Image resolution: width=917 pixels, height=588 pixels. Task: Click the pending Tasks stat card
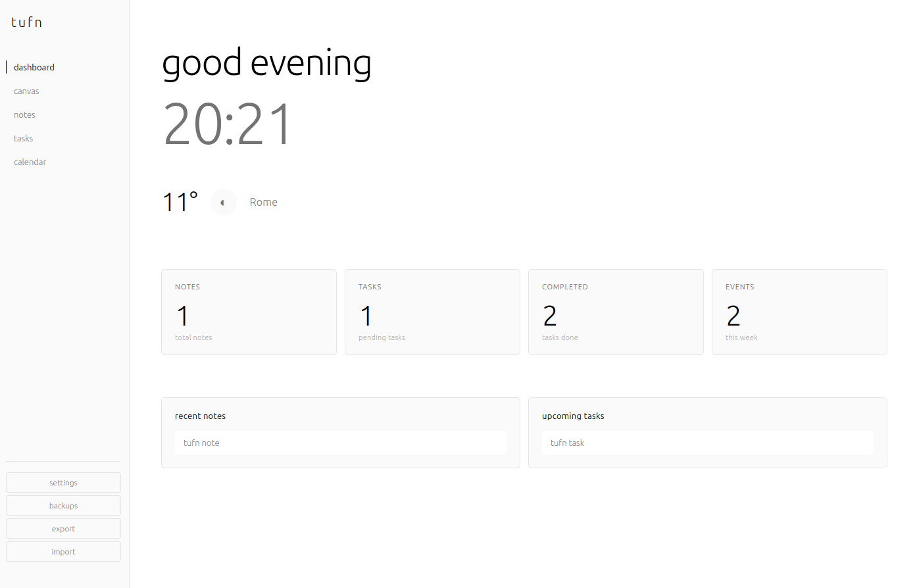(x=432, y=312)
